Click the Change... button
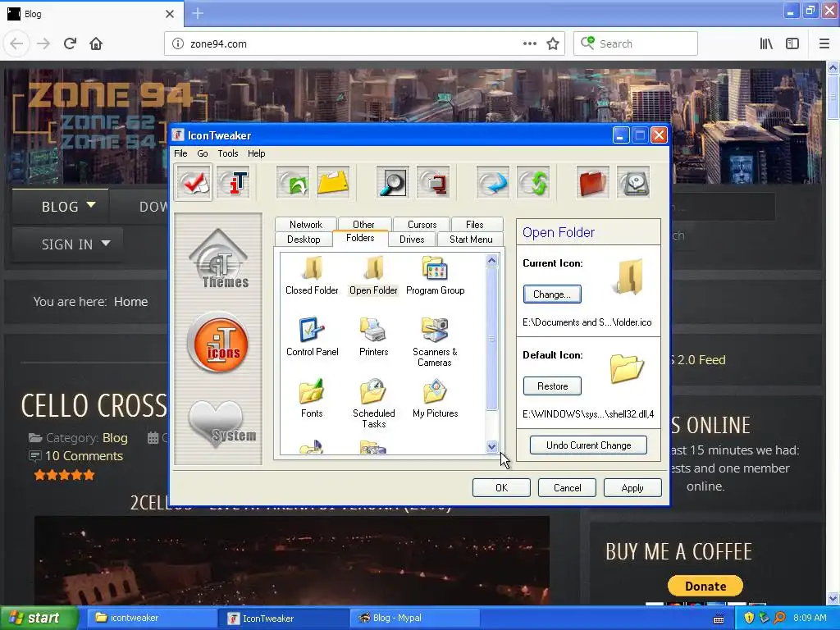The image size is (840, 630). pos(552,294)
